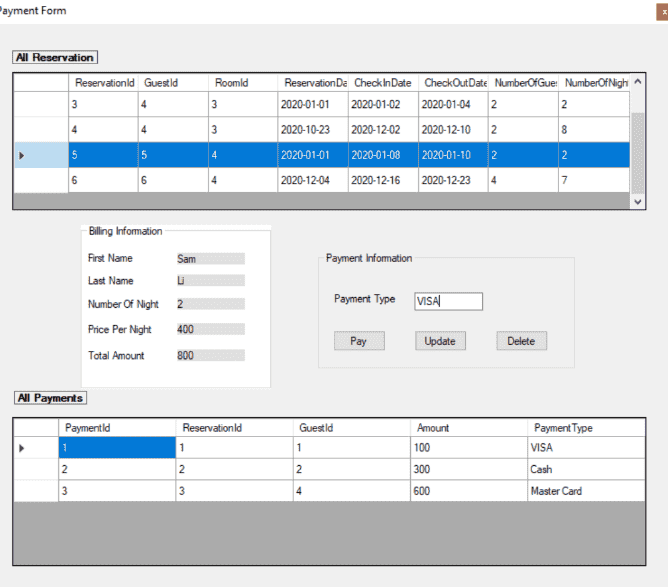The height and width of the screenshot is (587, 668).
Task: Sort by ReservationId column in reservation grid
Action: click(x=104, y=83)
